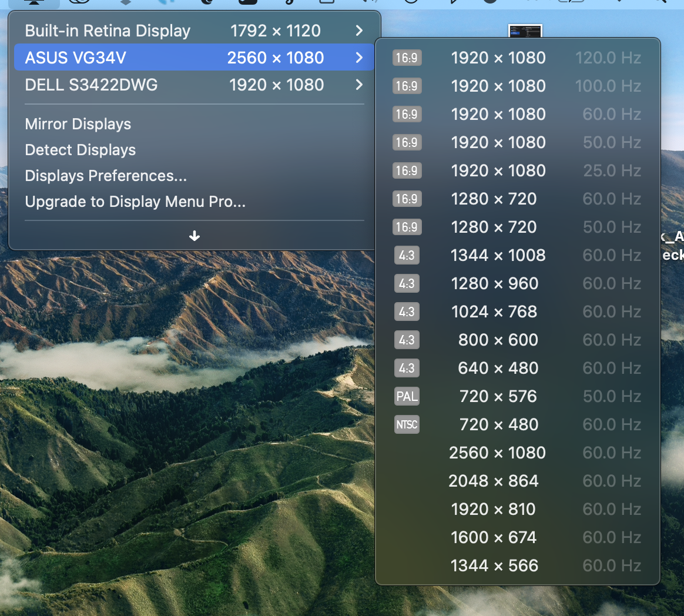This screenshot has height=616, width=684.
Task: Expand the DELL S3422DWG submenu chevron
Action: pos(358,85)
